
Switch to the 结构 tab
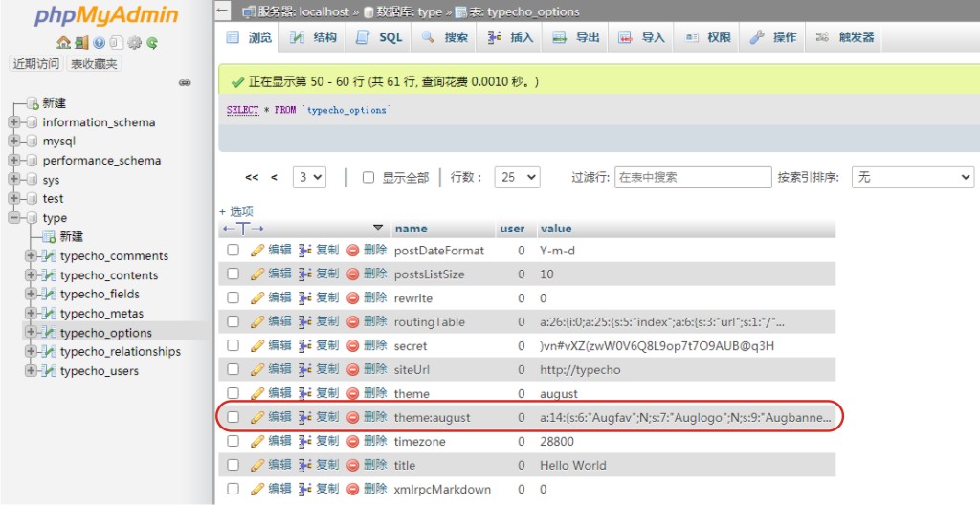[x=313, y=37]
